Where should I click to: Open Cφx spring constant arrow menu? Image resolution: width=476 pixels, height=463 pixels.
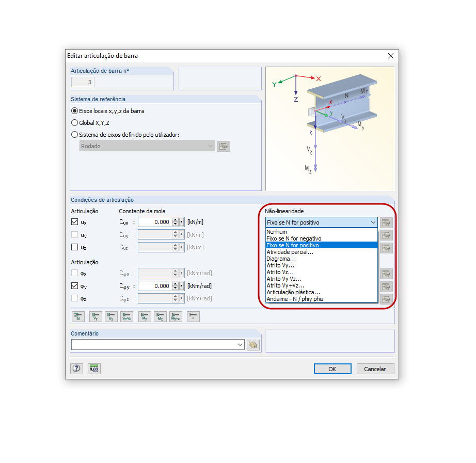[x=182, y=273]
